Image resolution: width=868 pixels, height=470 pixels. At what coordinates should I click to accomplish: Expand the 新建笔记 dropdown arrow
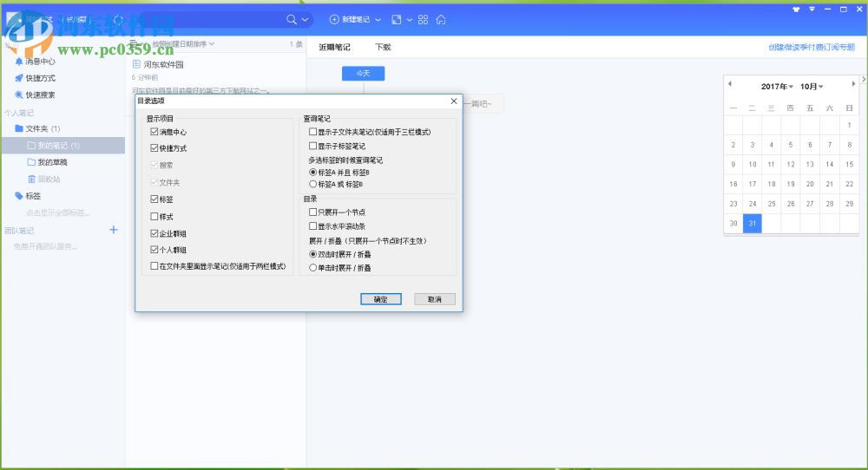point(378,20)
